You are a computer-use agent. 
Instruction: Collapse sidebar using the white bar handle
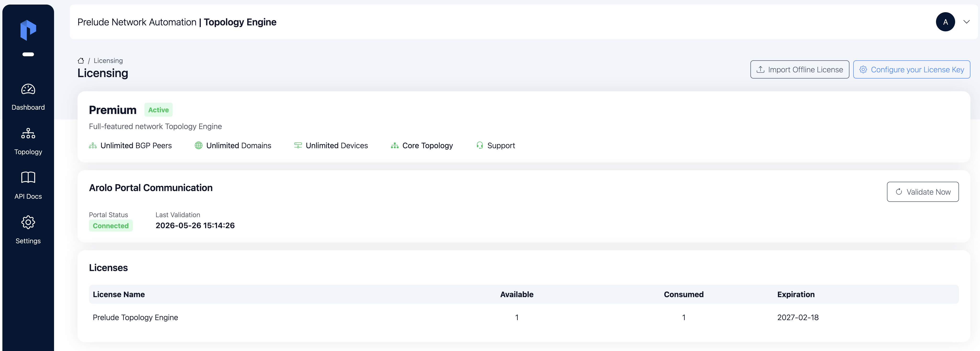click(28, 54)
